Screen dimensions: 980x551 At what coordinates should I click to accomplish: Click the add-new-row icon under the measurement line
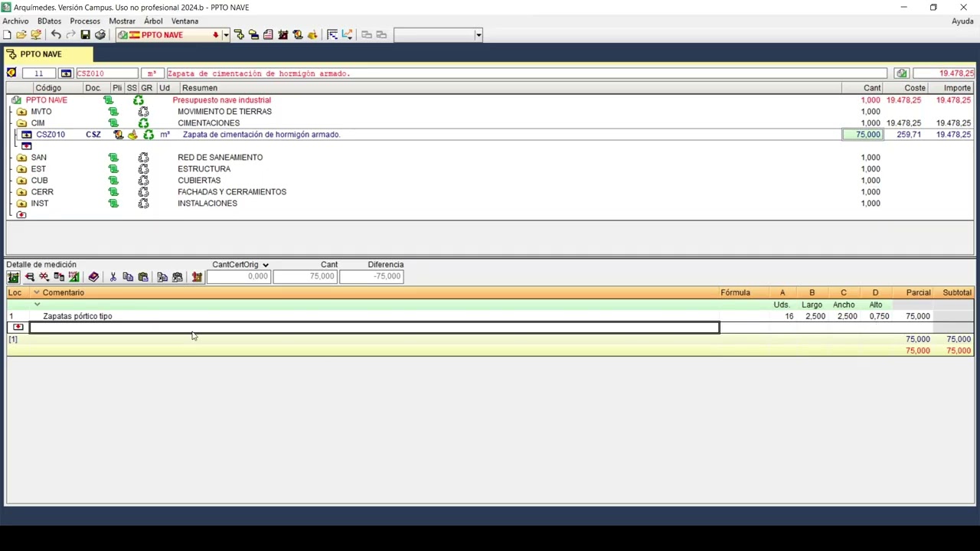point(18,328)
